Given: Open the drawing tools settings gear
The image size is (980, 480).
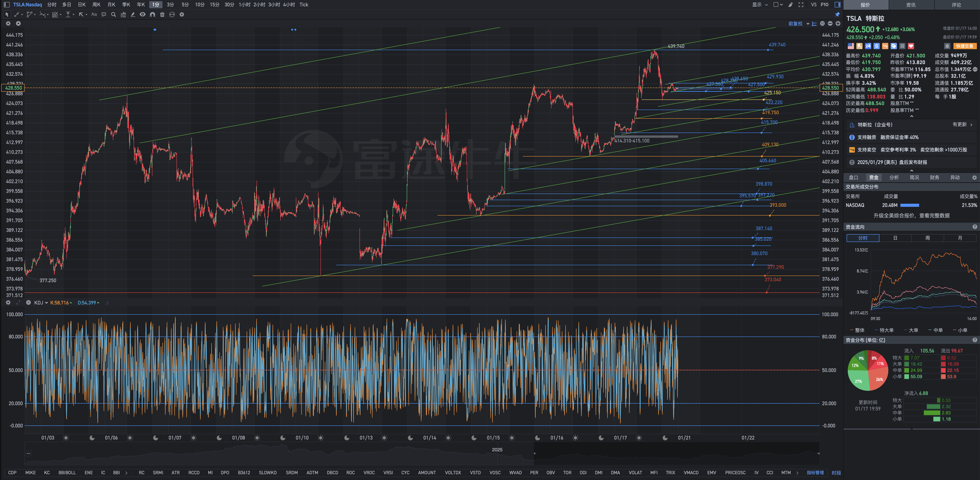Looking at the screenshot, I should [x=182, y=14].
